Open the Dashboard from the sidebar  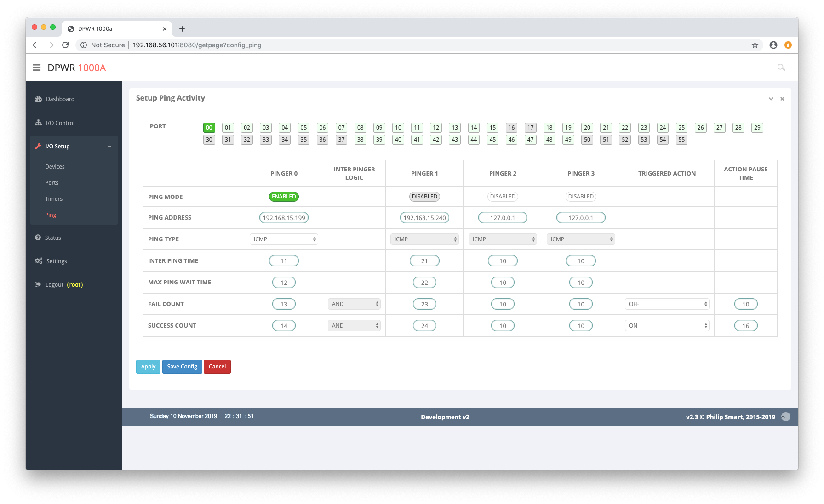tap(60, 99)
